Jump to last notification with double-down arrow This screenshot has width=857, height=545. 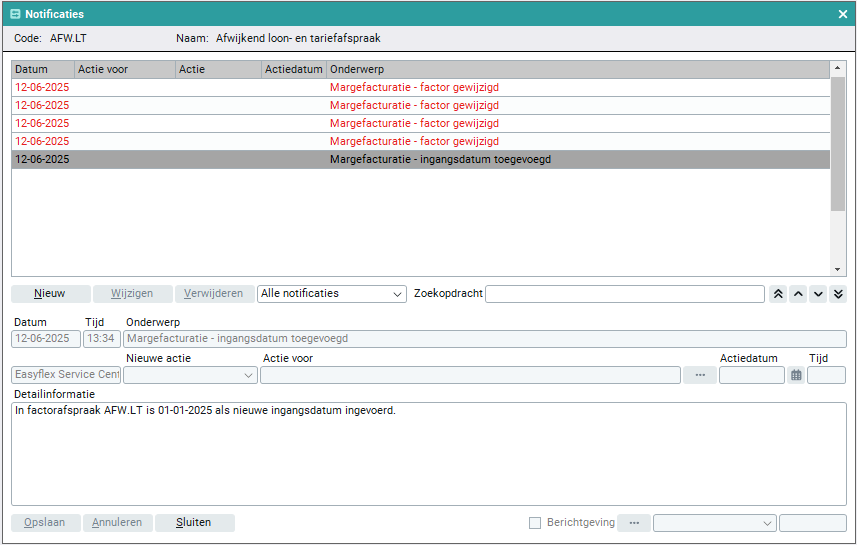click(x=838, y=294)
